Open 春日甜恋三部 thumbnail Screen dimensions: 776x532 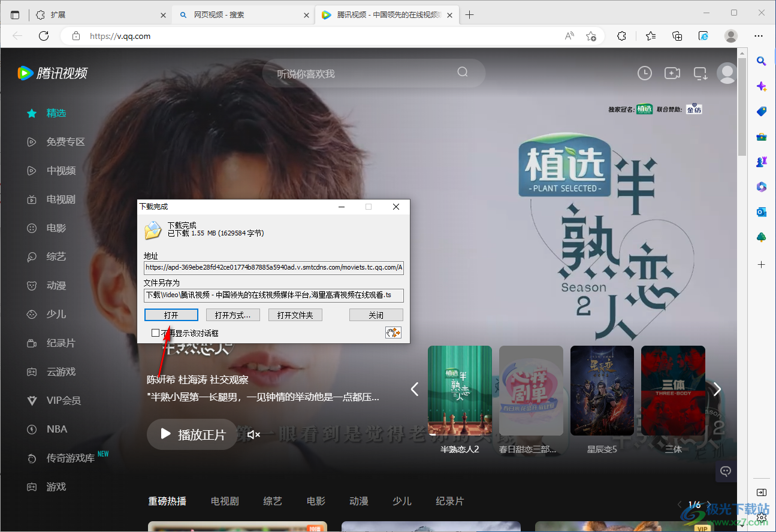pos(531,391)
